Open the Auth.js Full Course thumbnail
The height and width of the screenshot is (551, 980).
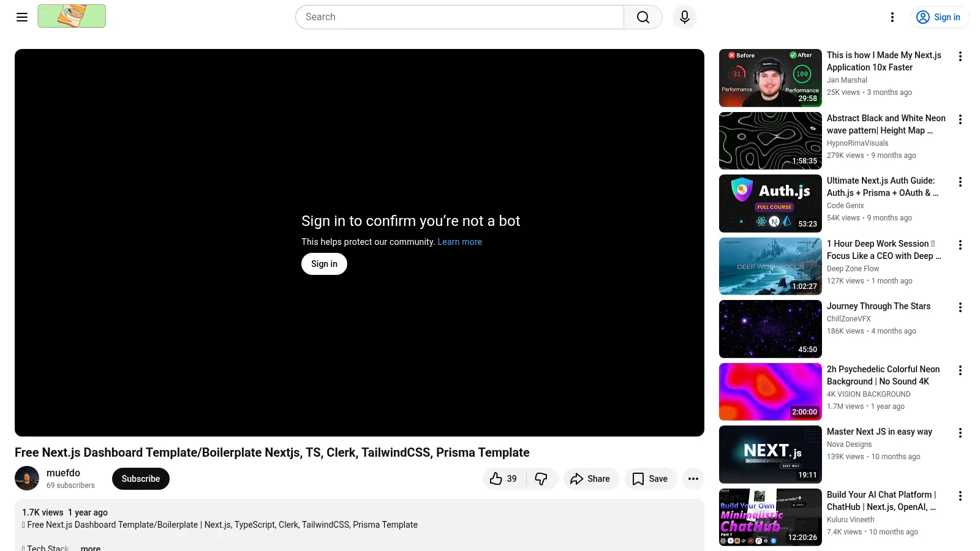(x=771, y=203)
